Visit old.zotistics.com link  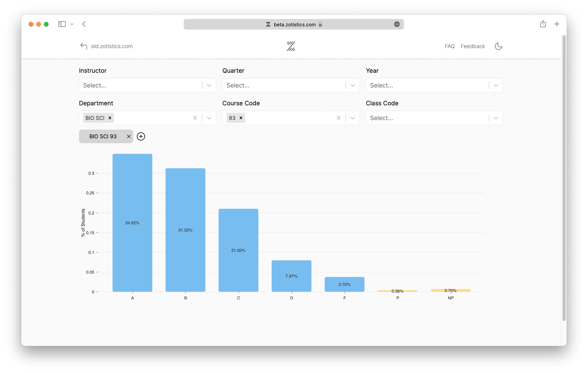[x=112, y=46]
